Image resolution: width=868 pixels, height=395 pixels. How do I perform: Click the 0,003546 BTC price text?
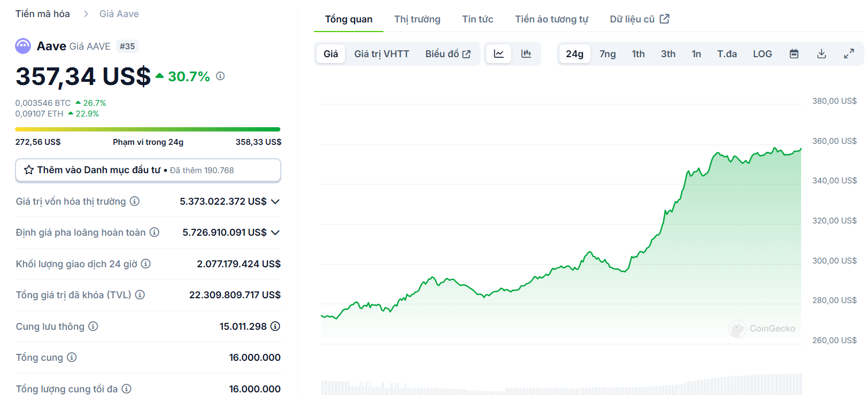[x=43, y=103]
